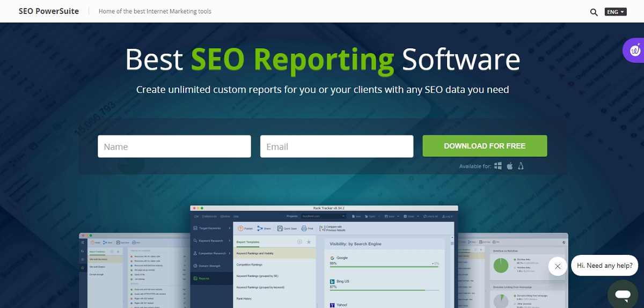Click the Google visibility progress bar

(384, 267)
